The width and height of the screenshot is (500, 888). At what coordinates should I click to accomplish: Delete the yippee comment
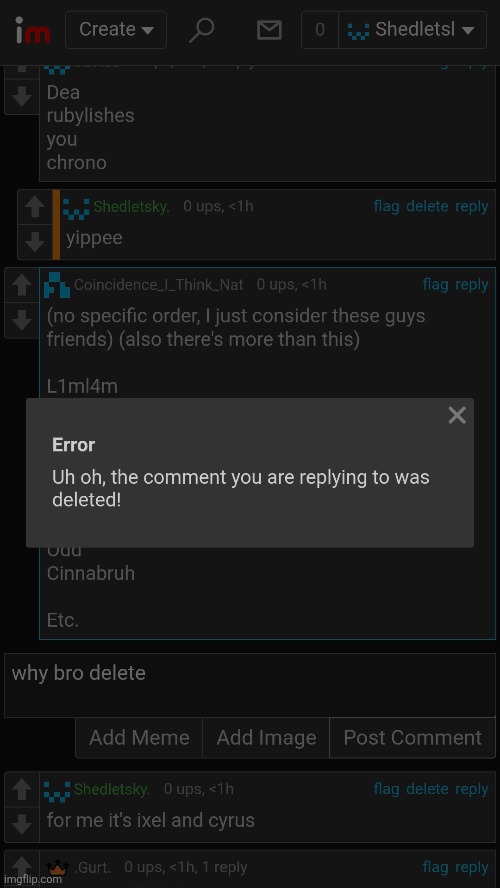(427, 206)
